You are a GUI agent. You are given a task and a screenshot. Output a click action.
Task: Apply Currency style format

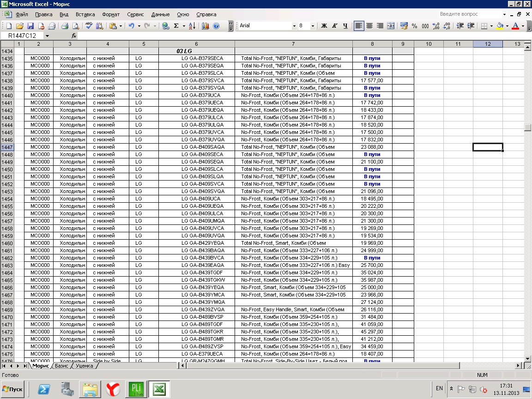point(404,26)
